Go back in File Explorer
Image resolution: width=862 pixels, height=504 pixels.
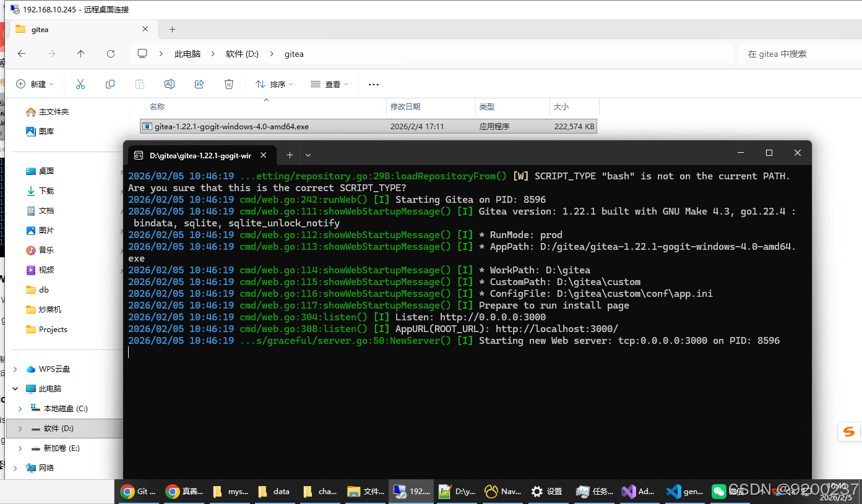22,54
